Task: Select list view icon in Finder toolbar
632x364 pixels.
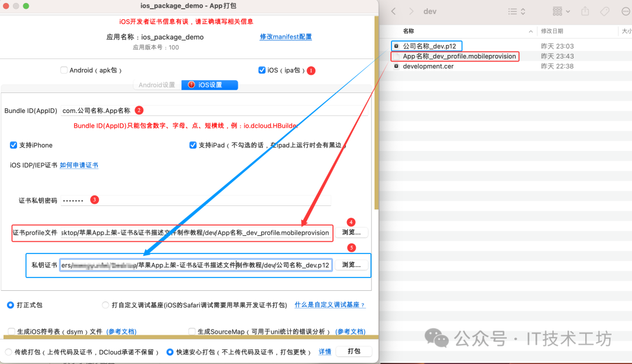Action: pos(512,11)
